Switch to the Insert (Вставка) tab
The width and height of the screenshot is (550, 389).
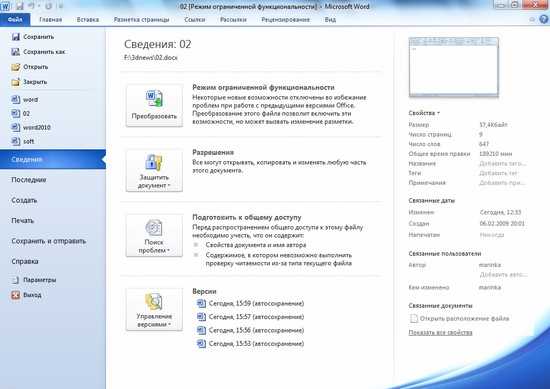click(x=88, y=20)
